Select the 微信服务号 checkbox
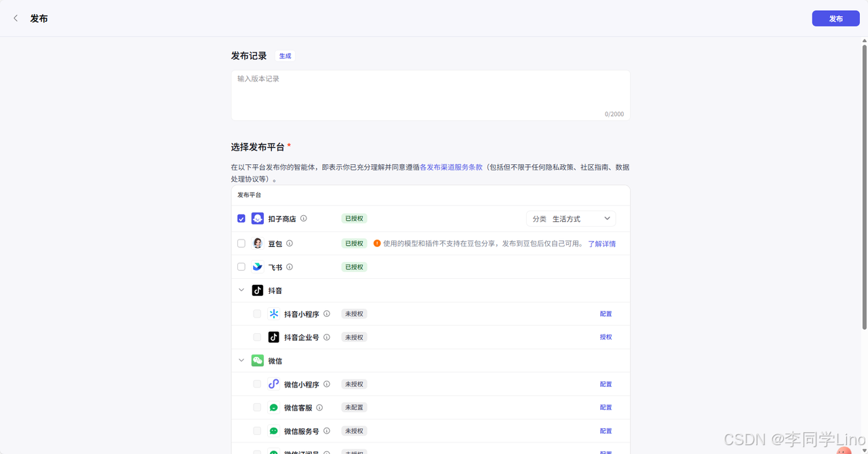 [257, 431]
